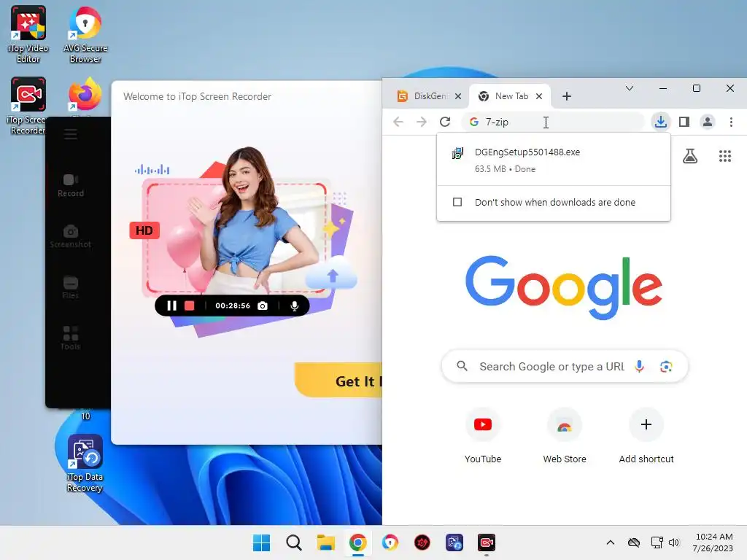Stop the recording with red square
This screenshot has height=560, width=747.
tap(189, 306)
